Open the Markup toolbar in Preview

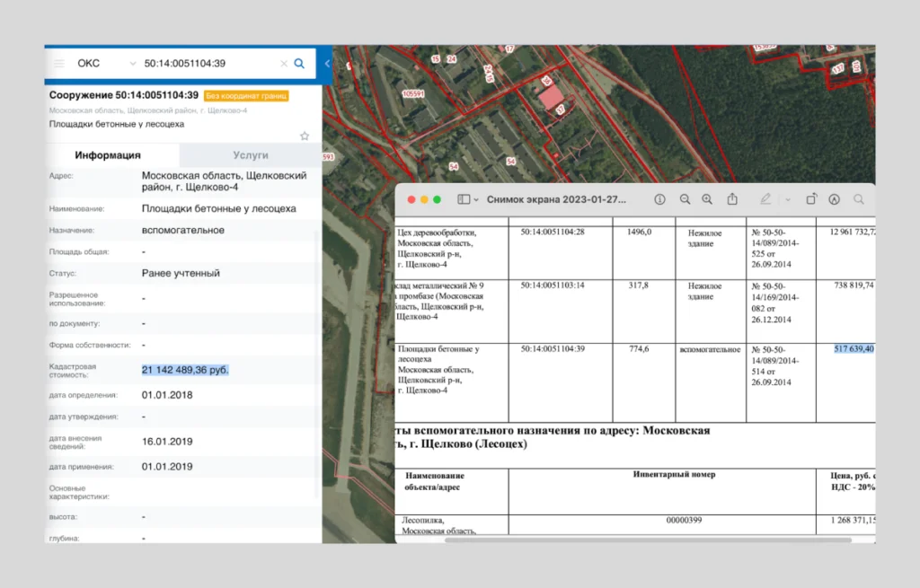click(x=834, y=199)
